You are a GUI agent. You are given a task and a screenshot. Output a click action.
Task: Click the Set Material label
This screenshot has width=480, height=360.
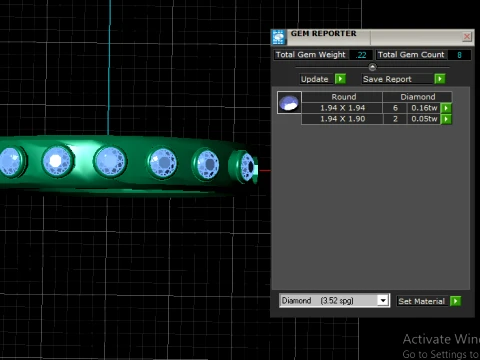click(x=422, y=301)
